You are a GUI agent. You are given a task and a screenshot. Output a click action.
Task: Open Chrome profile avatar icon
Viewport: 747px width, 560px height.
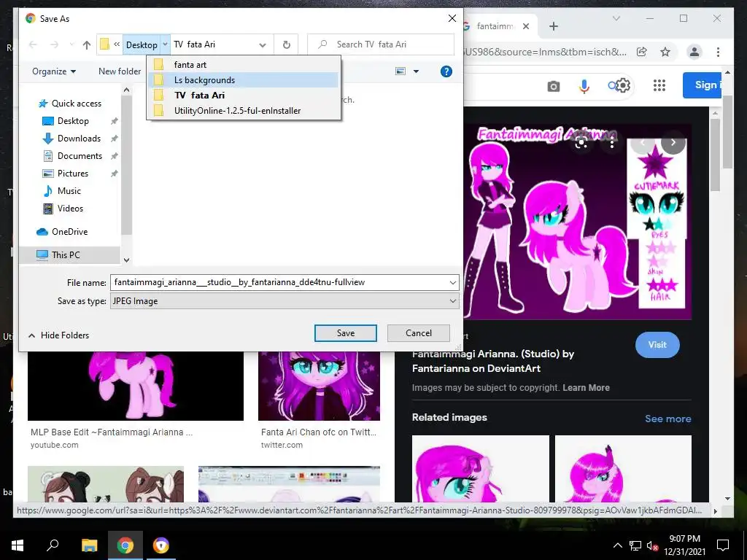coord(694,52)
